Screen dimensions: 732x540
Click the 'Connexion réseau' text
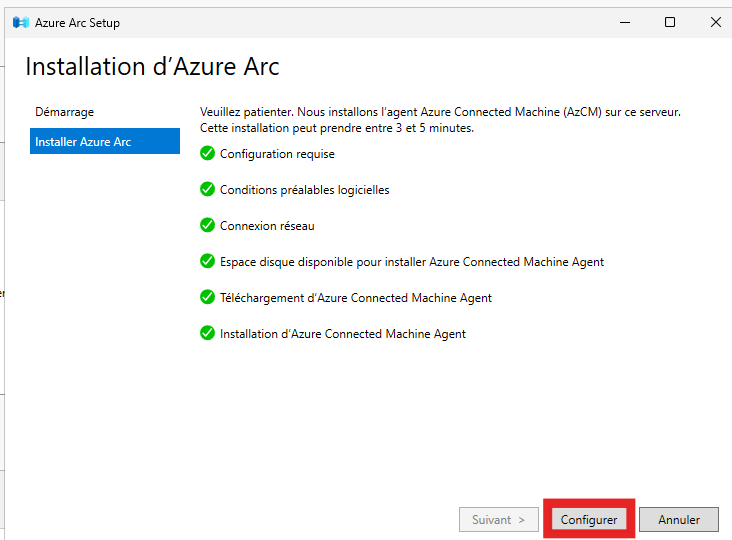[x=267, y=226]
